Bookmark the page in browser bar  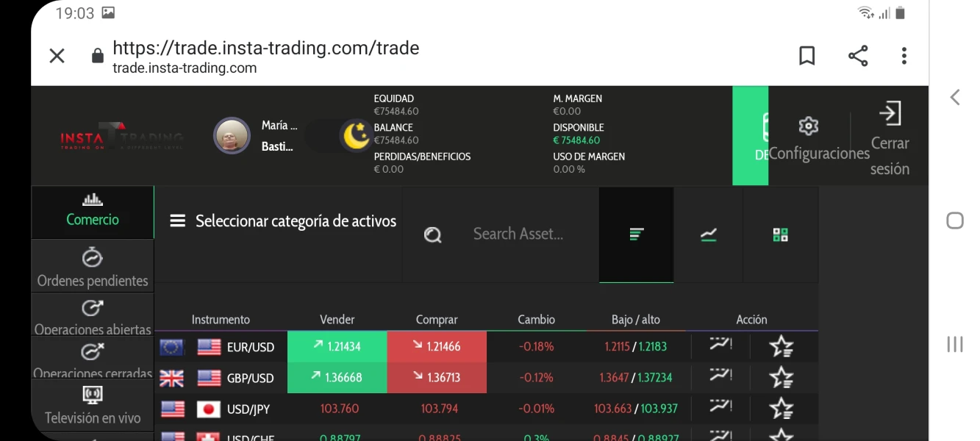[806, 56]
